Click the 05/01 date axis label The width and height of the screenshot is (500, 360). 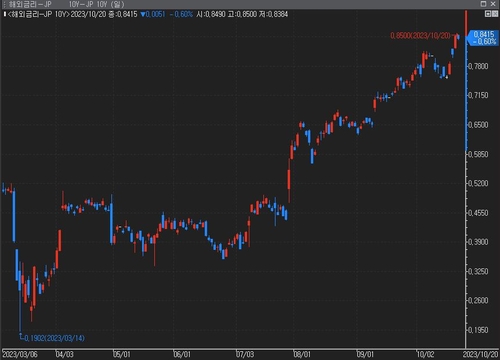tap(121, 354)
